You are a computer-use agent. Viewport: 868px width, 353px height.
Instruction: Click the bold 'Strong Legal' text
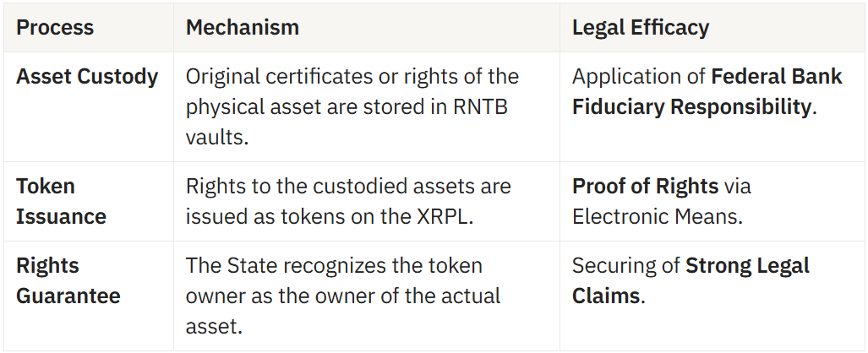(x=747, y=266)
